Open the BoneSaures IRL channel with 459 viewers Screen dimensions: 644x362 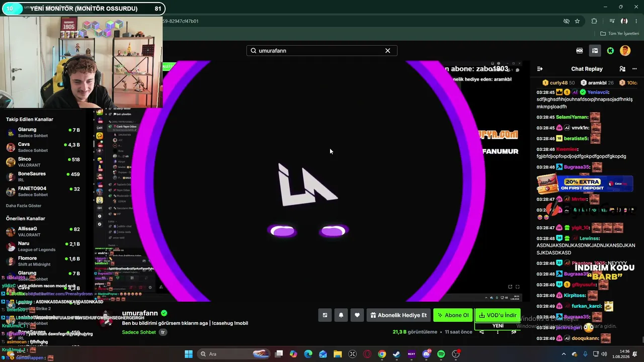click(x=43, y=176)
